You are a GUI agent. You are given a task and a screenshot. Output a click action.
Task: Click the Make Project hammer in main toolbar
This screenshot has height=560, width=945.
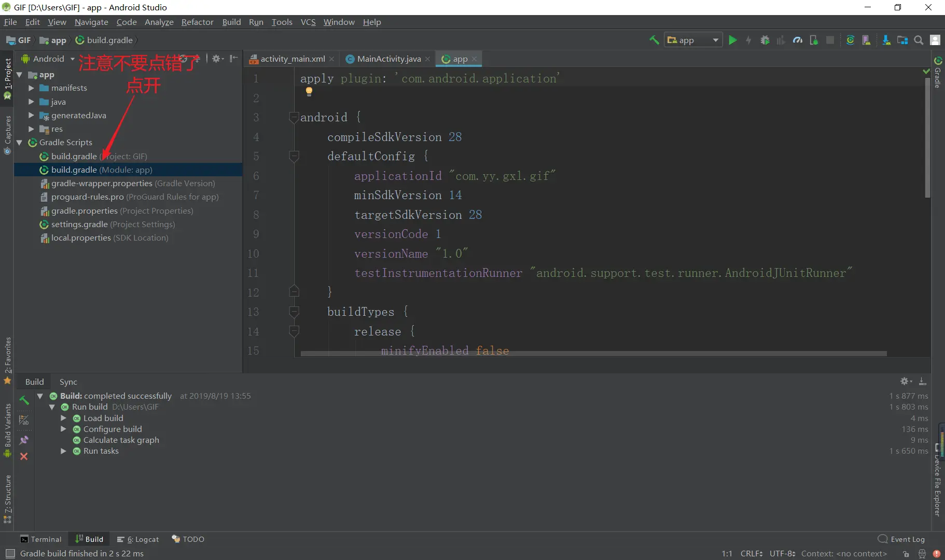[x=654, y=40]
